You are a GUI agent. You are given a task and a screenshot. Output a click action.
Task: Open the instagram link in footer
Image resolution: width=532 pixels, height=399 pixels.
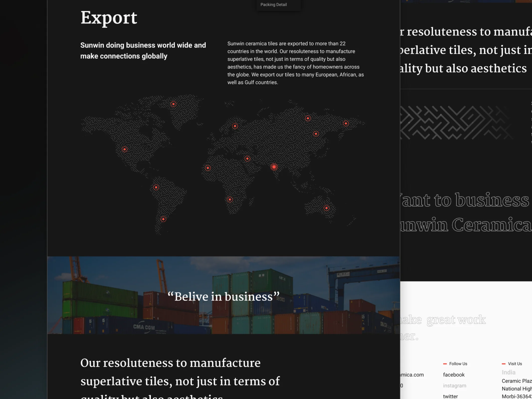[454, 386]
